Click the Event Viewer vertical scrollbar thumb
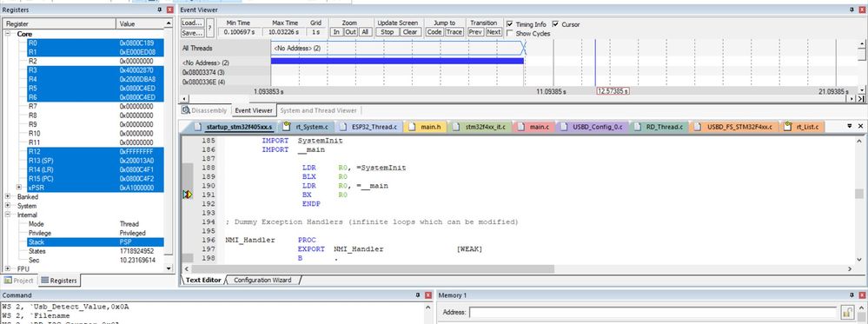This screenshot has height=324, width=868. click(x=862, y=54)
